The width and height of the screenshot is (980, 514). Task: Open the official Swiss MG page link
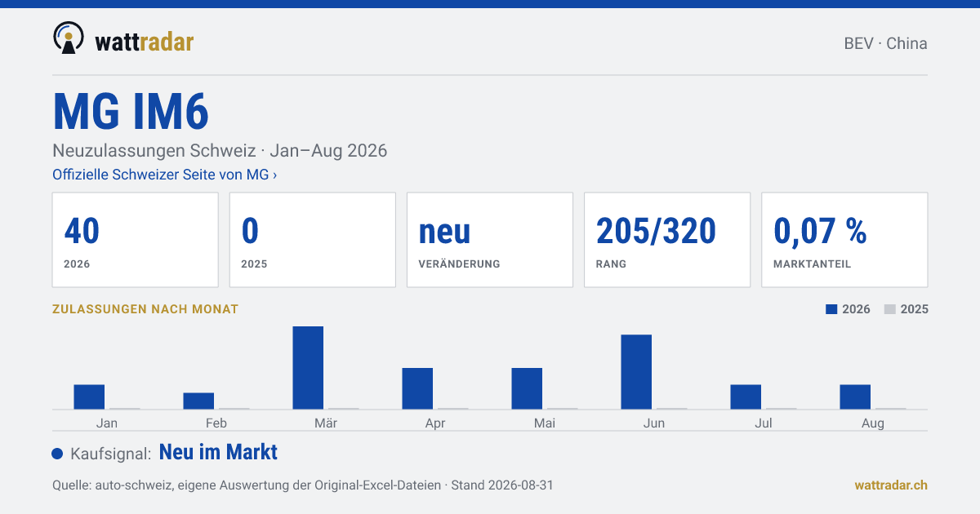tap(164, 175)
